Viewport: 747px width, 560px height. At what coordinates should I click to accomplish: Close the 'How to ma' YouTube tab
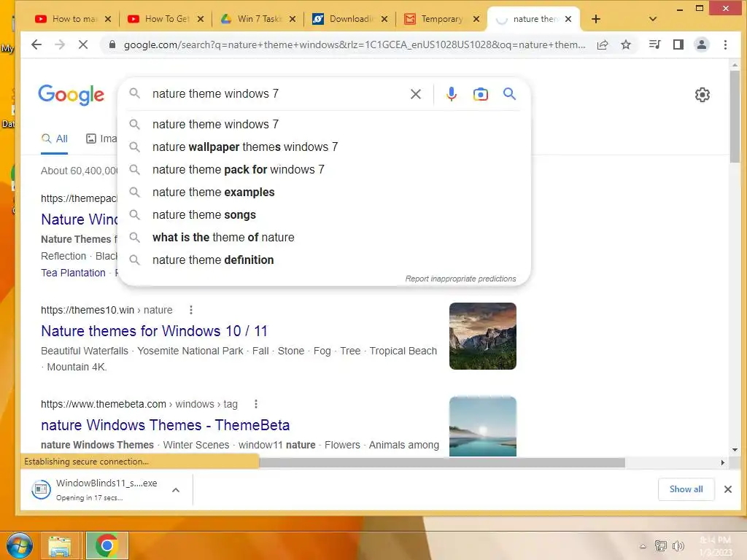click(108, 19)
